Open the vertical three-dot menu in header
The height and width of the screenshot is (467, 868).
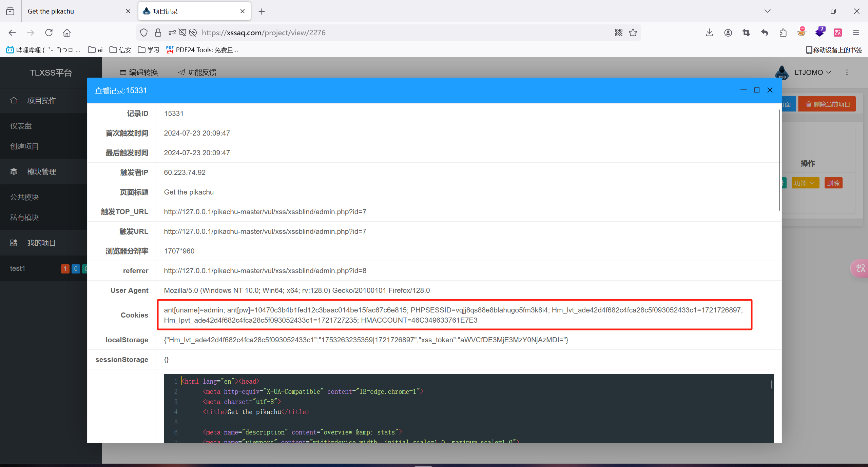[847, 72]
